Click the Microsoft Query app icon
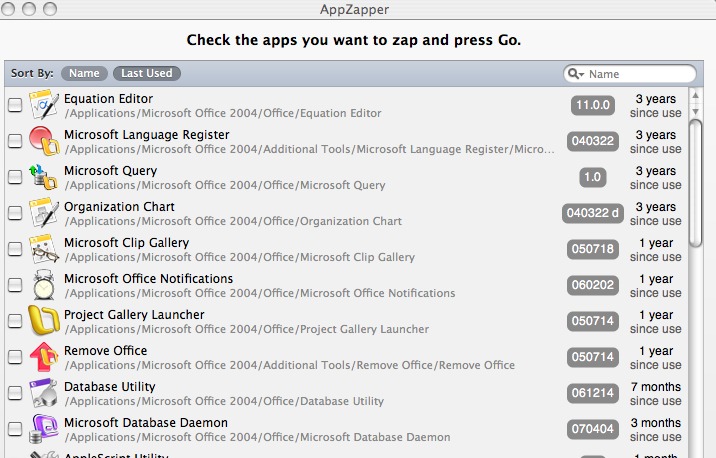 pyautogui.click(x=44, y=177)
